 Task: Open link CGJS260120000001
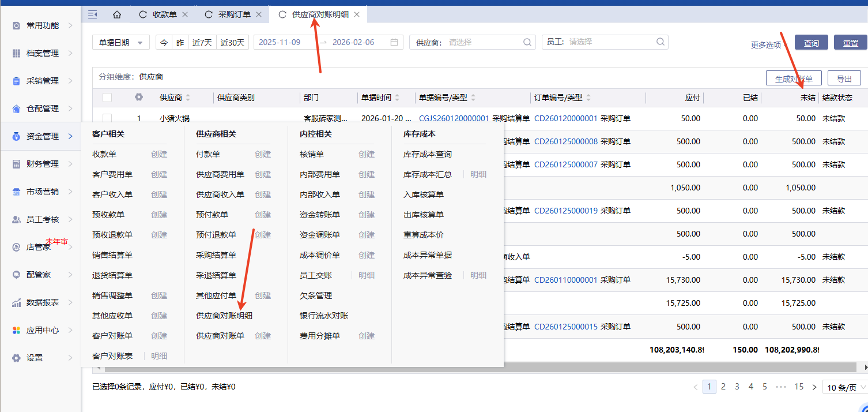point(454,118)
